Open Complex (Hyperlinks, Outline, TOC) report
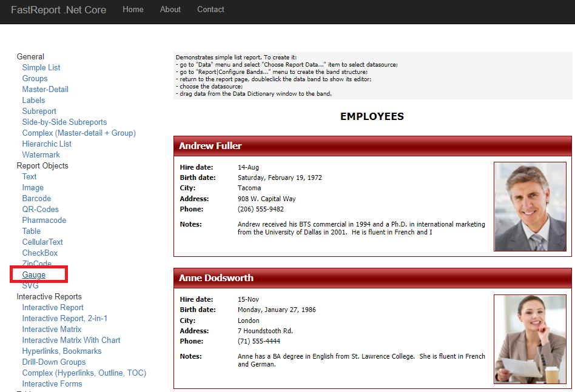575x392 pixels. (x=84, y=373)
